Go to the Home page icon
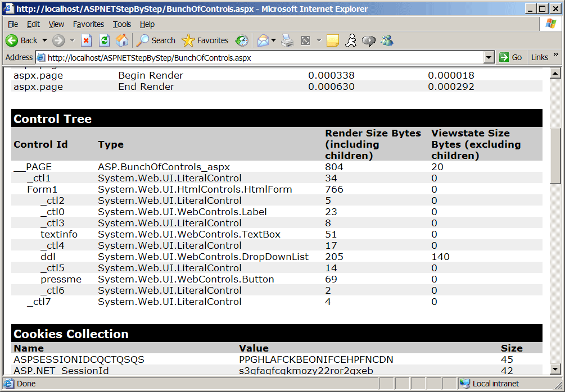Viewport: 565px width, 392px height. pyautogui.click(x=121, y=40)
